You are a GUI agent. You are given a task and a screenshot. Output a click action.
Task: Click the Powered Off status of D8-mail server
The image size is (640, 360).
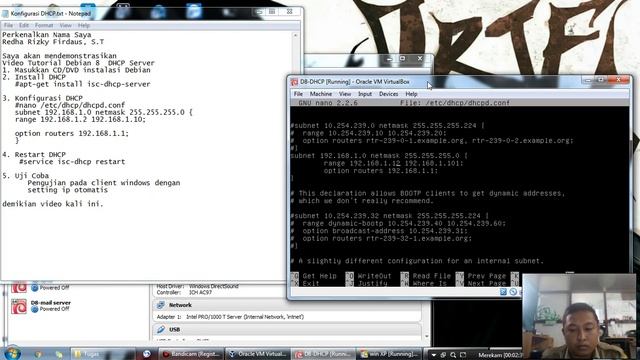coord(54,309)
